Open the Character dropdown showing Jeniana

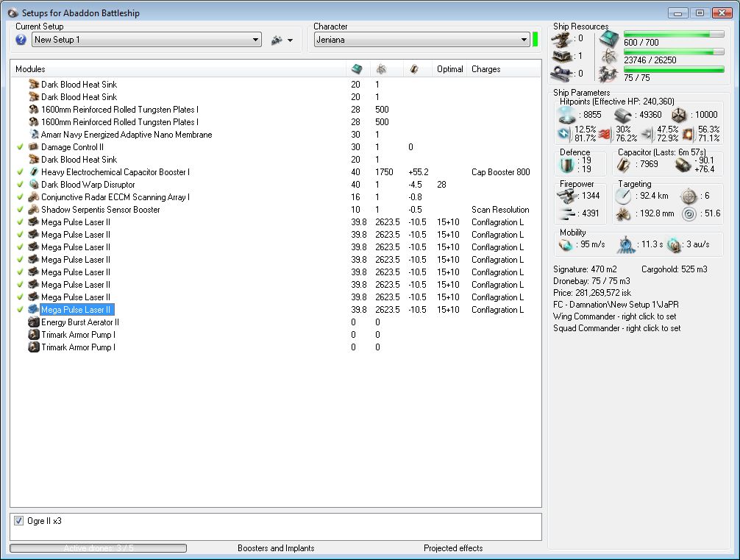click(421, 40)
